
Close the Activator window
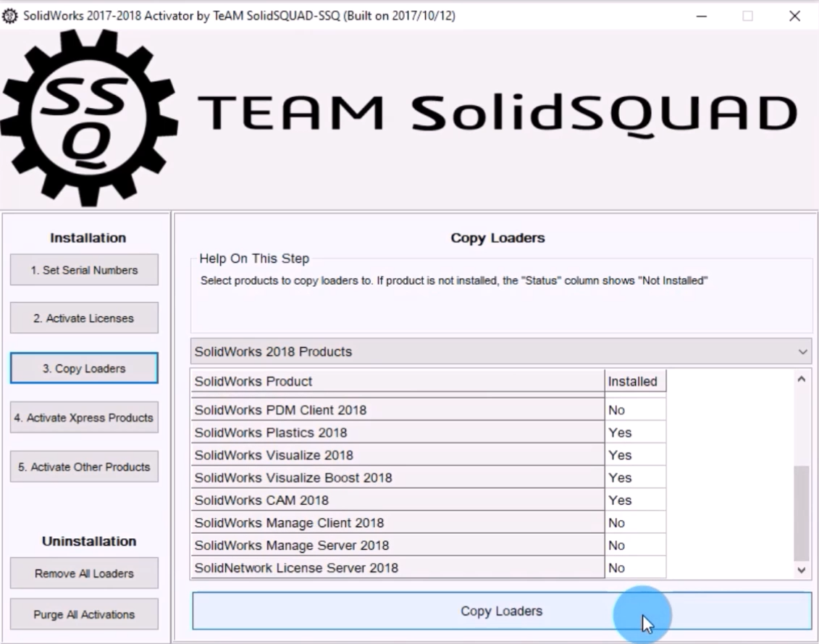tap(794, 16)
